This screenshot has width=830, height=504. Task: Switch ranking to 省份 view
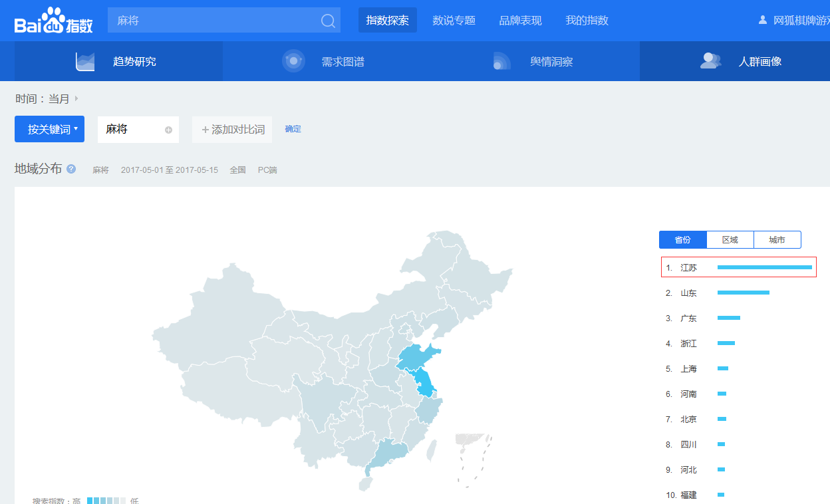point(682,239)
